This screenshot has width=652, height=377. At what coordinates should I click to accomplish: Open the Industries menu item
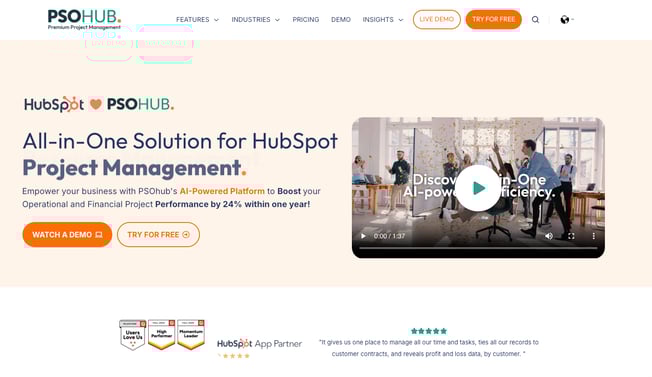click(251, 20)
